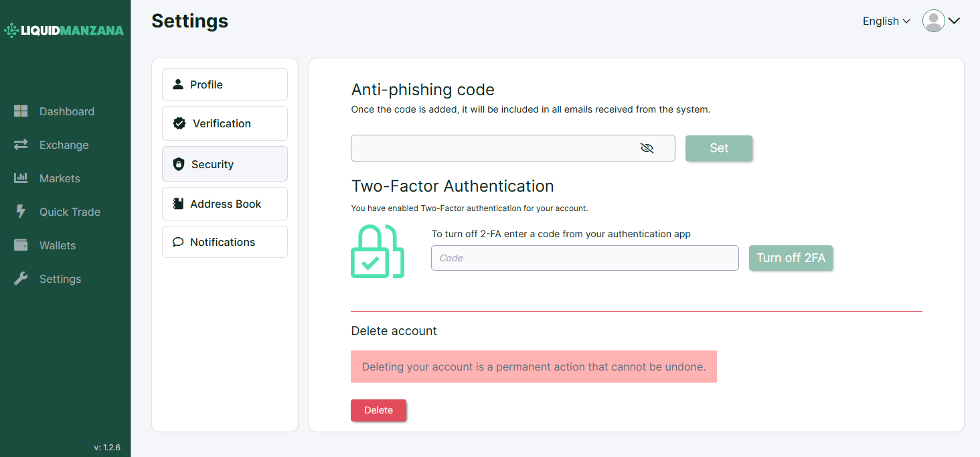
Task: Click the Dashboard grid icon
Action: pyautogui.click(x=21, y=111)
